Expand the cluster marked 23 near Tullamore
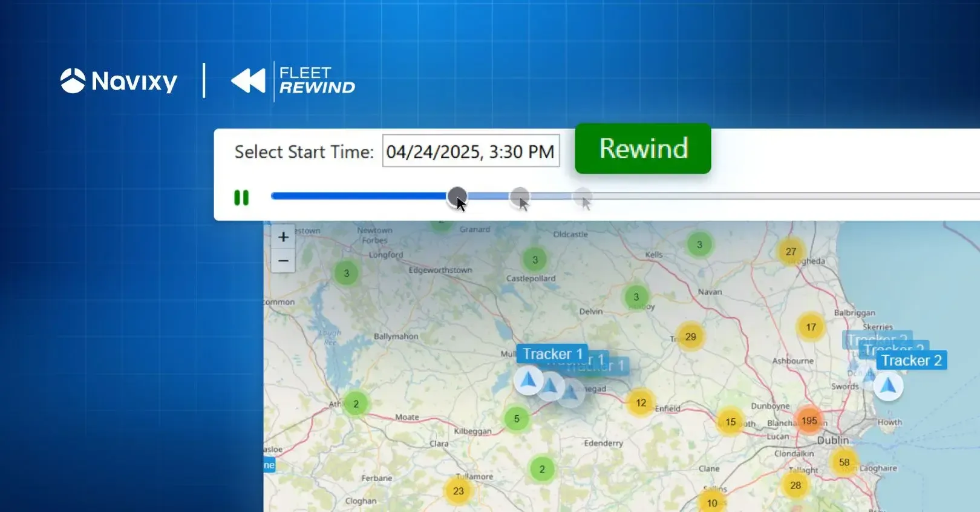Image resolution: width=980 pixels, height=512 pixels. coord(458,491)
